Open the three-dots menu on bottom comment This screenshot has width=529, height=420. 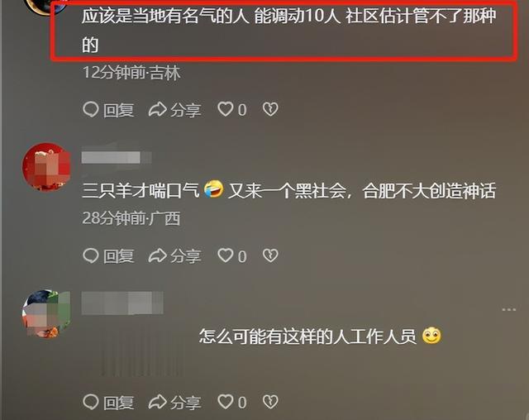pos(509,309)
